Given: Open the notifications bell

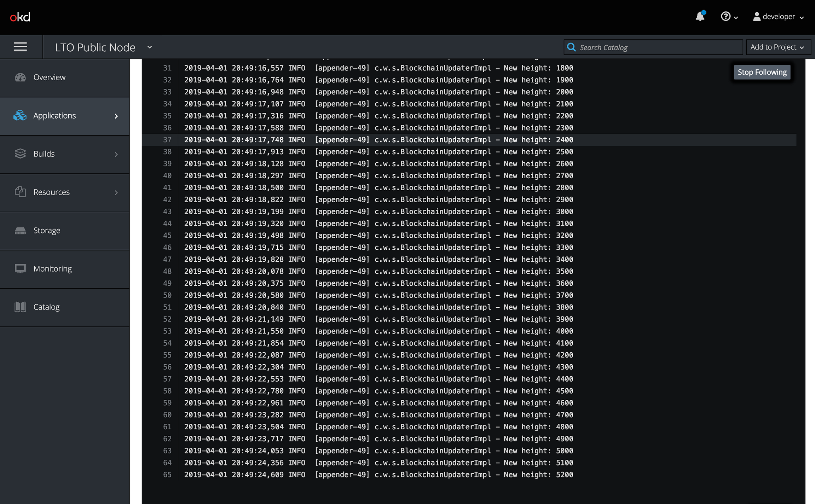Looking at the screenshot, I should [x=700, y=17].
